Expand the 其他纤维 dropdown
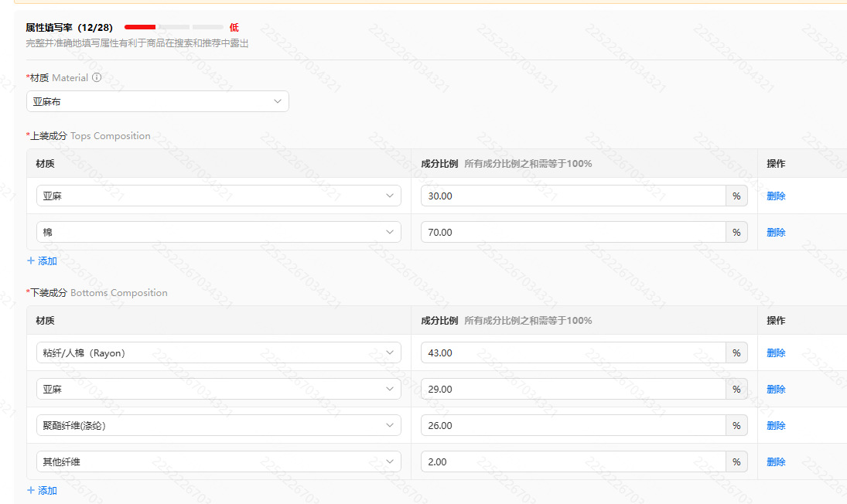Viewport: 847px width, 504px height. (219, 462)
